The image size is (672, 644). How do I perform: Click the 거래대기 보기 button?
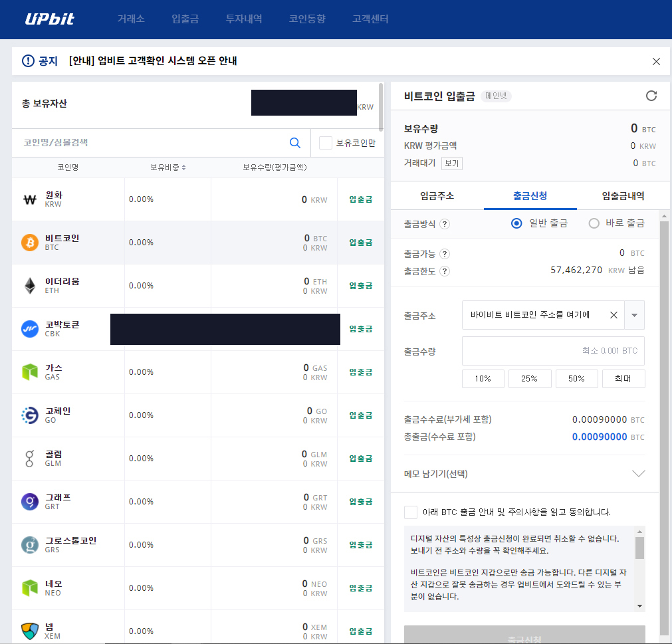[452, 163]
